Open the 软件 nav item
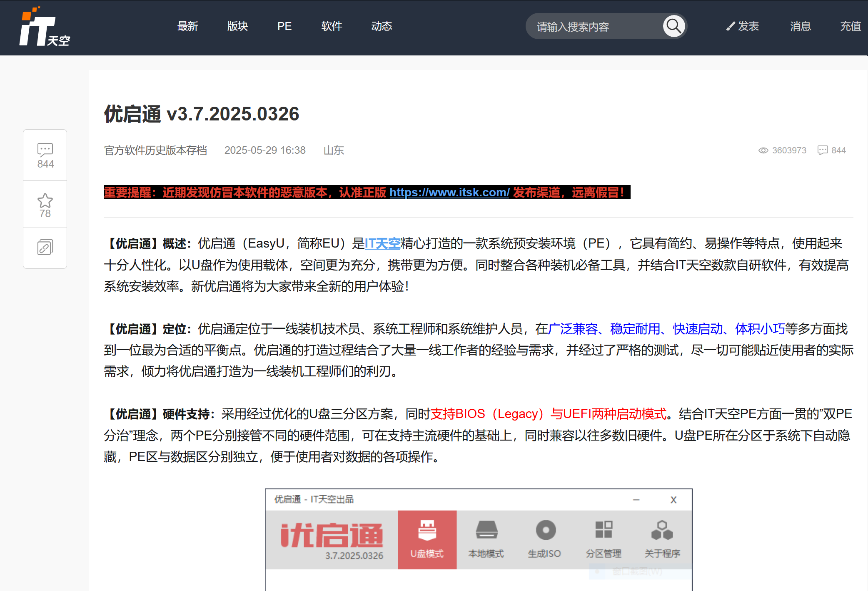Viewport: 868px width, 591px height. (332, 26)
